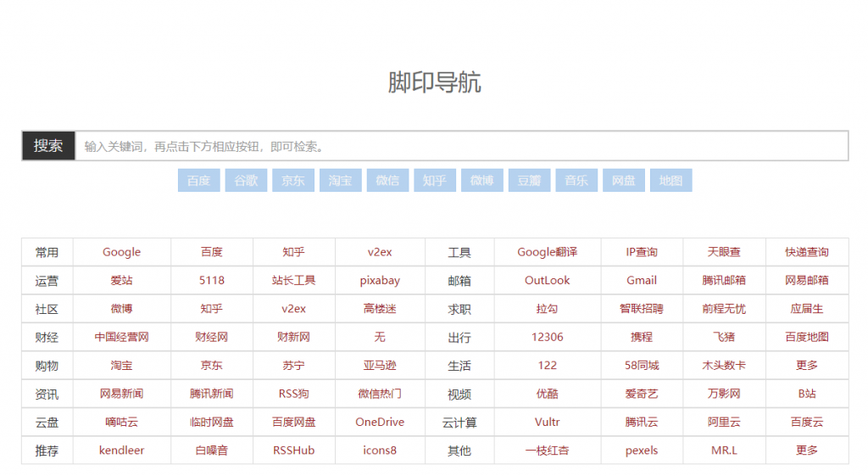Go to the 12306 travel link

tap(548, 337)
